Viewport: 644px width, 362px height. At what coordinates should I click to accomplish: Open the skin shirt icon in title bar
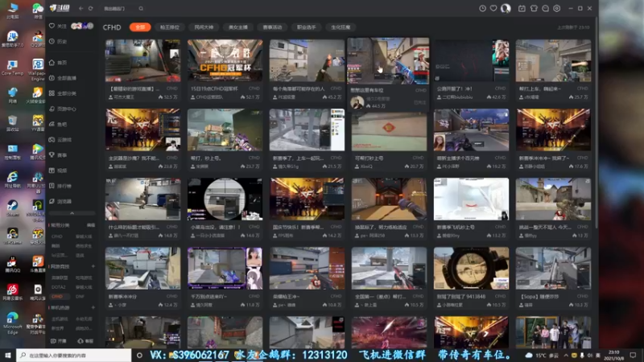[534, 8]
